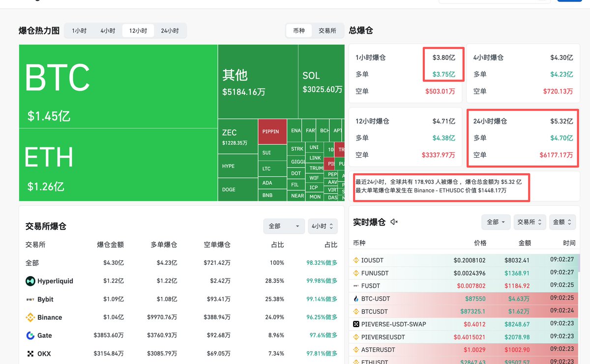This screenshot has height=364, width=590.
Task: Click the 爆仓金额 column header
Action: pyautogui.click(x=110, y=245)
